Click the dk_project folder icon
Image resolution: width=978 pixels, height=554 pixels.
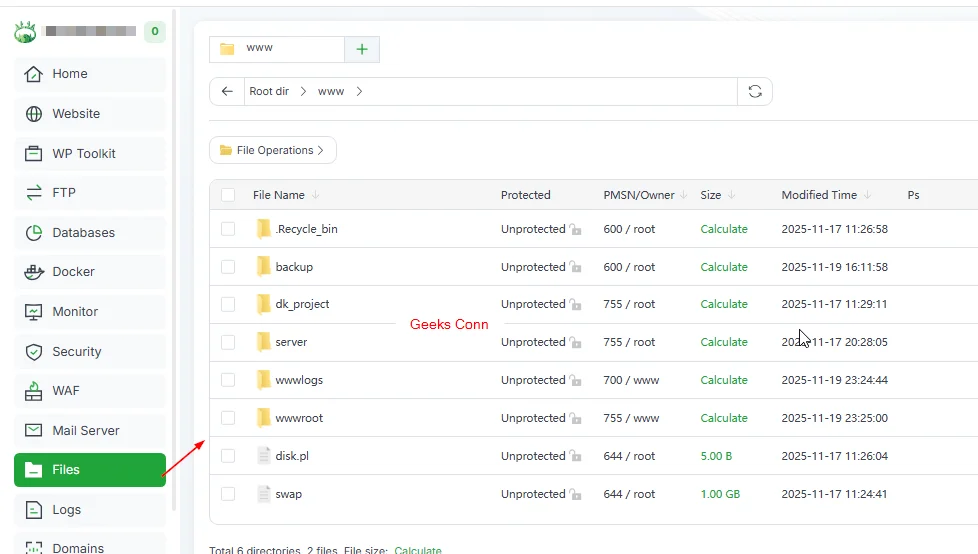tap(264, 304)
